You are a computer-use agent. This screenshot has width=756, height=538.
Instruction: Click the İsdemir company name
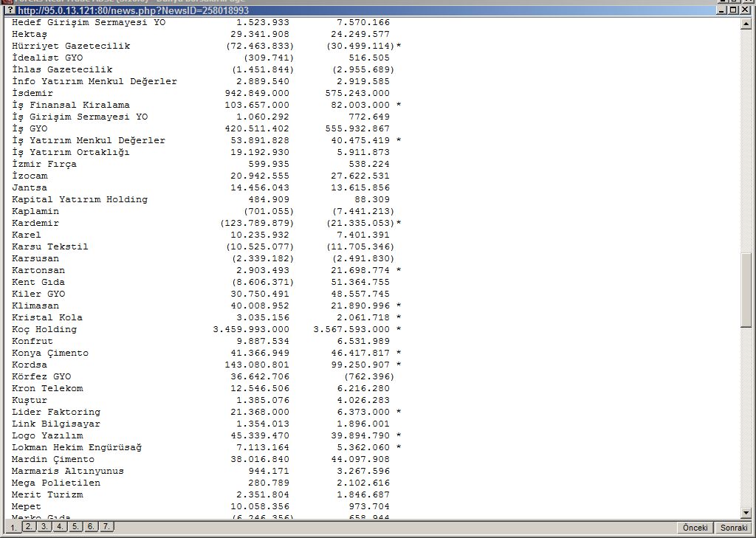point(32,93)
